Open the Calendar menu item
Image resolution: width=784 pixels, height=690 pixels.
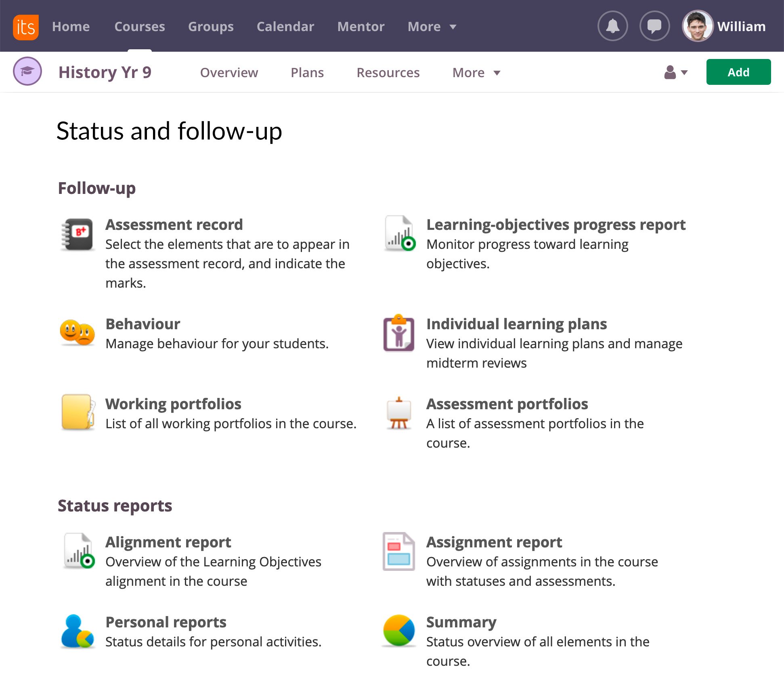coord(285,27)
